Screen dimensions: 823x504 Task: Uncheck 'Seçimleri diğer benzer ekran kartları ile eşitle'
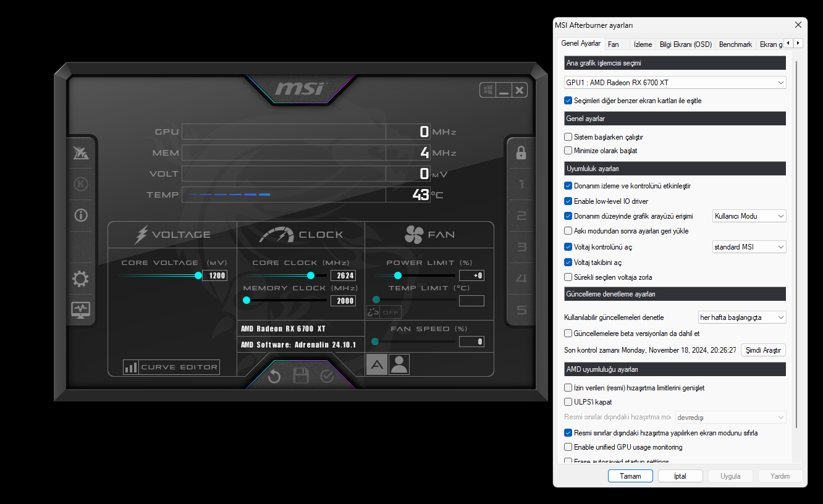(x=568, y=100)
